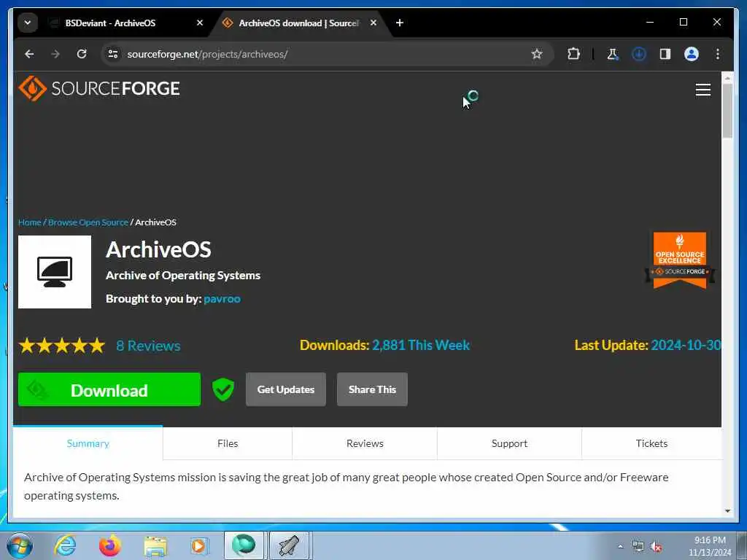Screen dimensions: 747x560
Task: Launch Firefox from the taskbar
Action: [x=110, y=545]
